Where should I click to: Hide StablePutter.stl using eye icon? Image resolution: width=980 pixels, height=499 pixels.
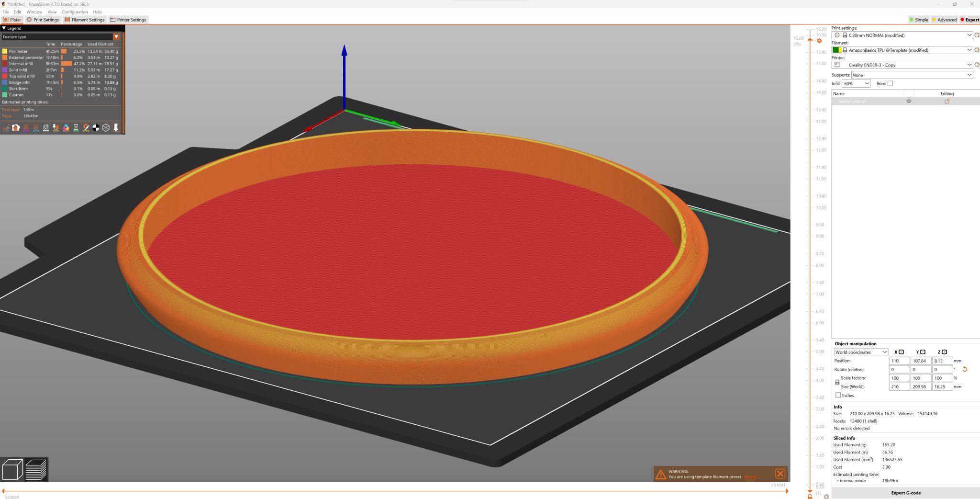909,101
